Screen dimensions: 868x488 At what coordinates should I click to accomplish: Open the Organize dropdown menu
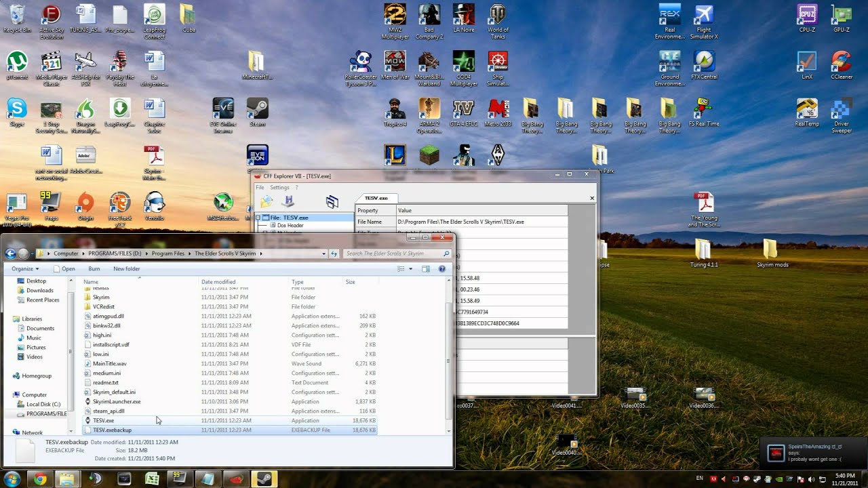25,269
